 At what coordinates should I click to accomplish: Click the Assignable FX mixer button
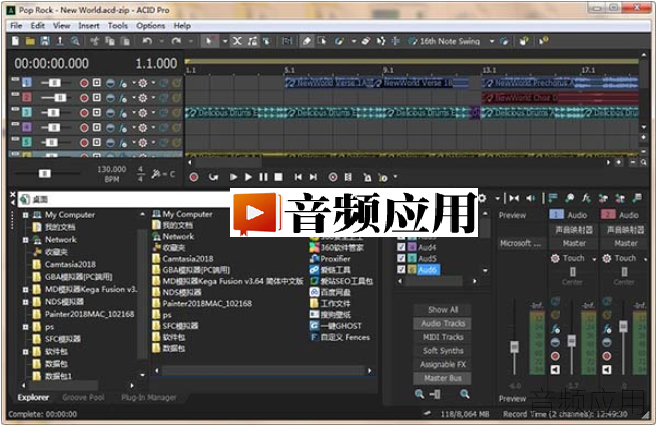(x=443, y=364)
